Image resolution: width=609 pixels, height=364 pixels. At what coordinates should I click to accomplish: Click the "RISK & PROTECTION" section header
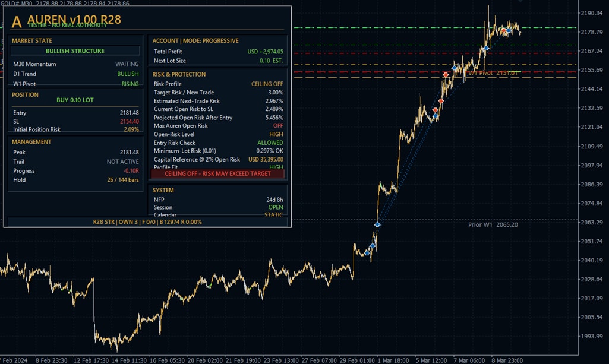pos(179,74)
